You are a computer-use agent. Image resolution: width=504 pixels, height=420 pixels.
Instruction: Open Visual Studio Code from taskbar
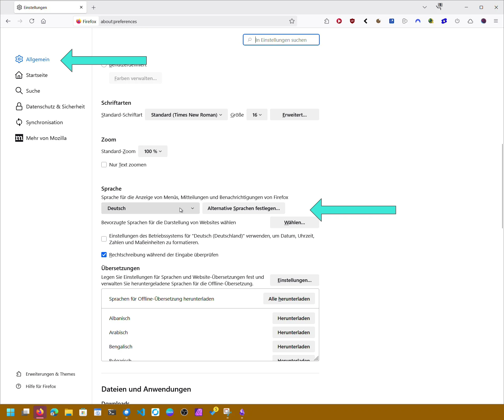click(x=141, y=412)
